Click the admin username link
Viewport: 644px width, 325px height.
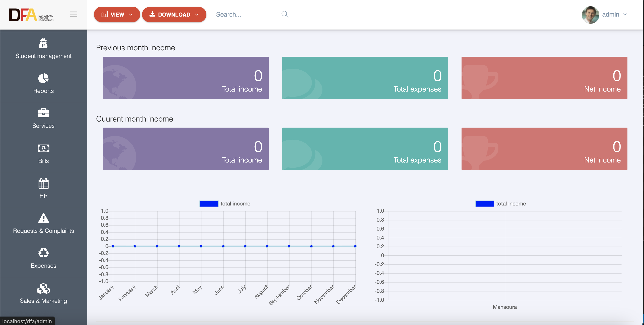pyautogui.click(x=610, y=15)
